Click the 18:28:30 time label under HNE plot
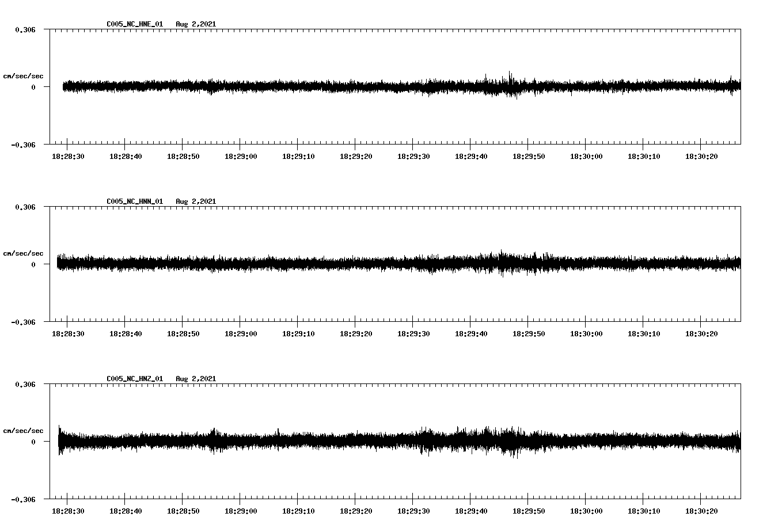The image size is (782, 532). pyautogui.click(x=68, y=156)
